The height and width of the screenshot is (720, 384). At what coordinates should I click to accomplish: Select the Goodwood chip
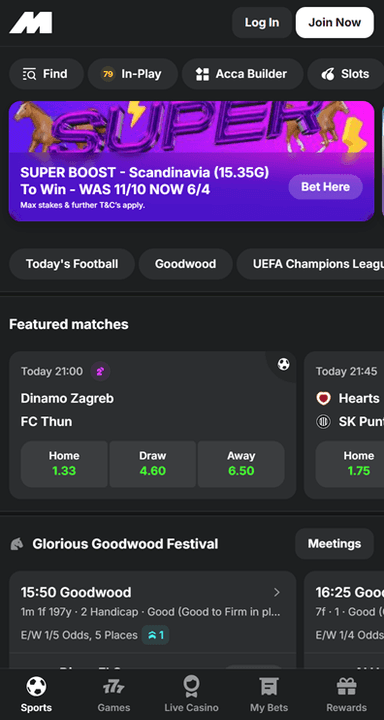click(x=186, y=264)
